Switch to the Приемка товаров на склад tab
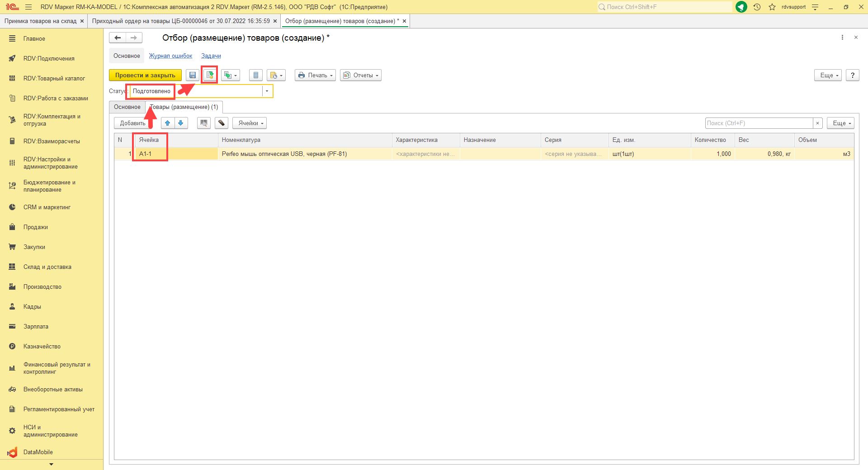868x470 pixels. point(40,21)
